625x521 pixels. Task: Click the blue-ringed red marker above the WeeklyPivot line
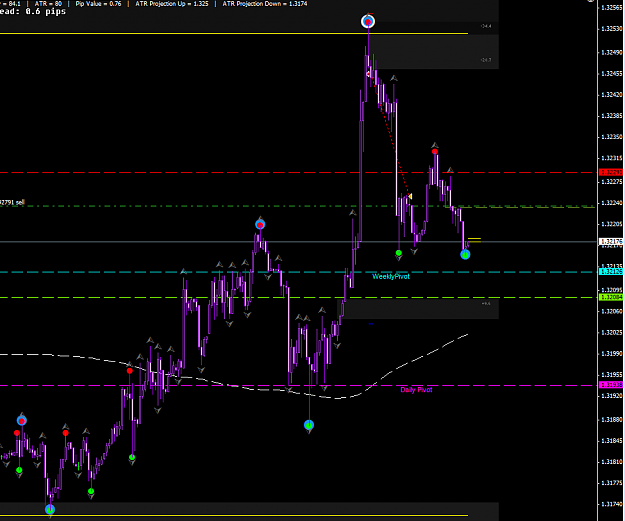pyautogui.click(x=260, y=225)
